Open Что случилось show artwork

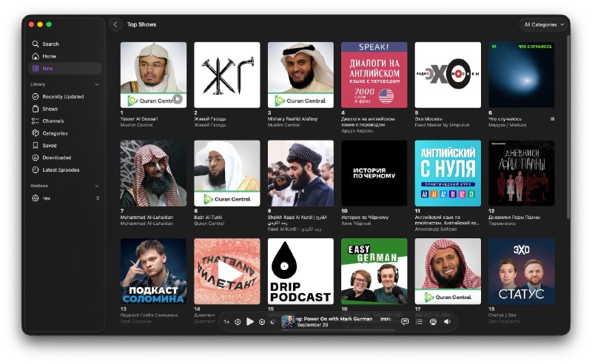522,75
